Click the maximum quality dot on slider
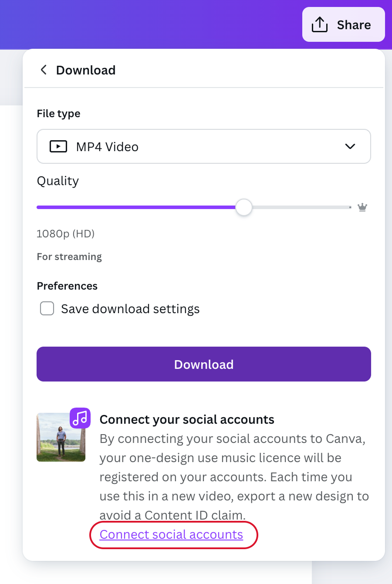The height and width of the screenshot is (584, 392). coord(350,207)
